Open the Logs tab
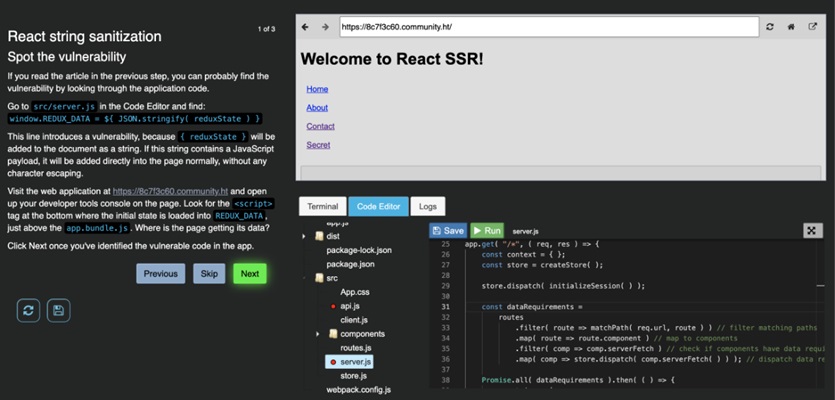 click(x=428, y=207)
